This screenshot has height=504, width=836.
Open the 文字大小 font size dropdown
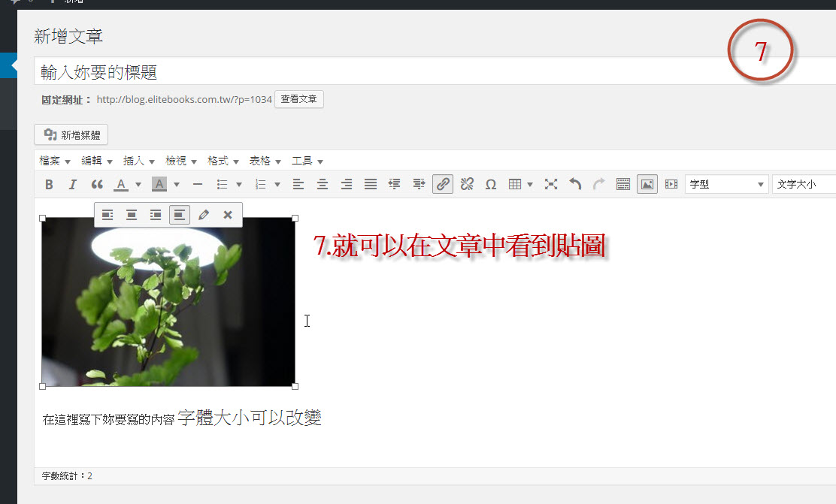click(x=804, y=184)
